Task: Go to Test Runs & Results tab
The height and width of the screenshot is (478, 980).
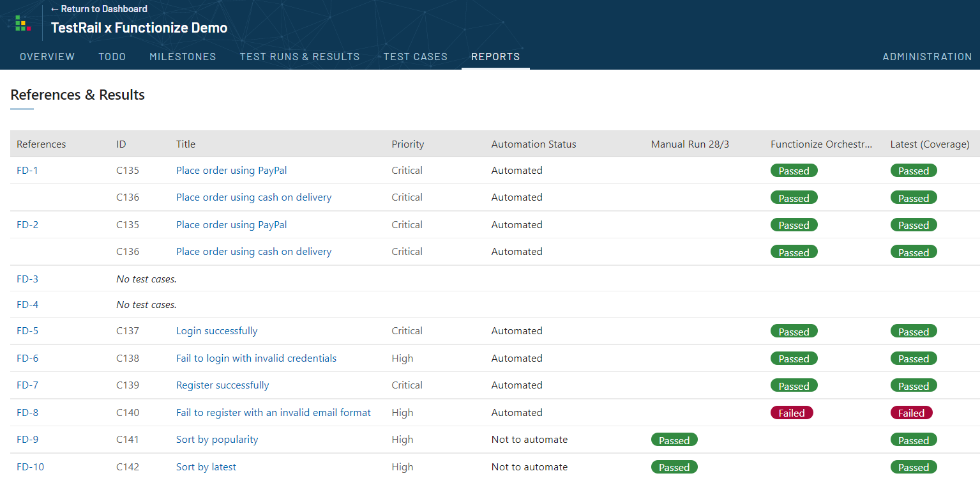Action: [x=300, y=56]
